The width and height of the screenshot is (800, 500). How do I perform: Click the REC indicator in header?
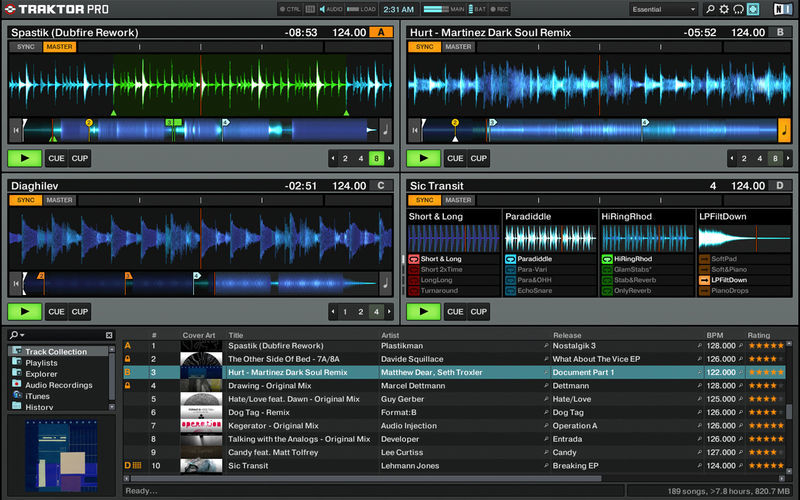pos(499,9)
